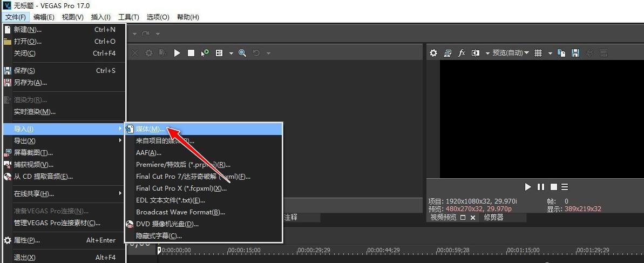Choose AAF(A)... import option
The width and height of the screenshot is (644, 263).
204,153
